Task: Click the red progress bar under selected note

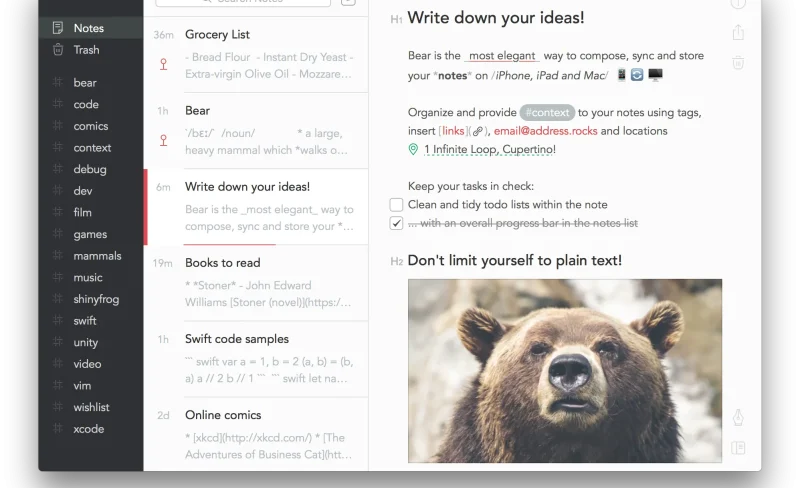Action: [229, 243]
